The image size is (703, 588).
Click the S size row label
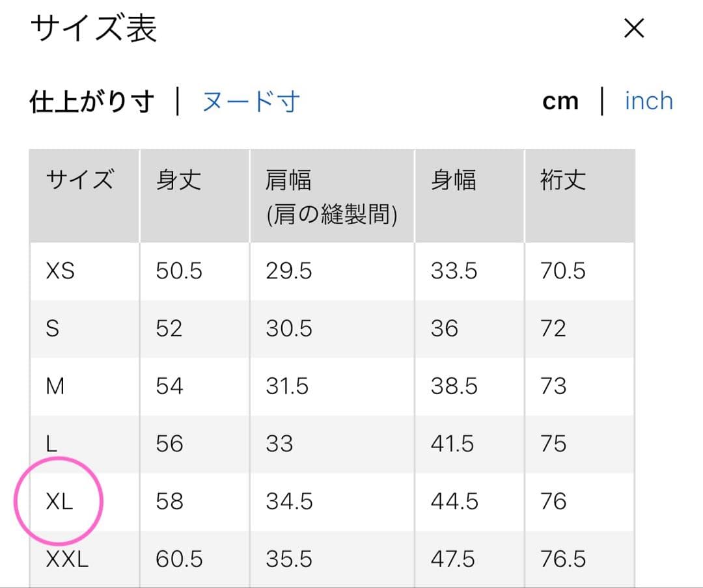coord(52,328)
